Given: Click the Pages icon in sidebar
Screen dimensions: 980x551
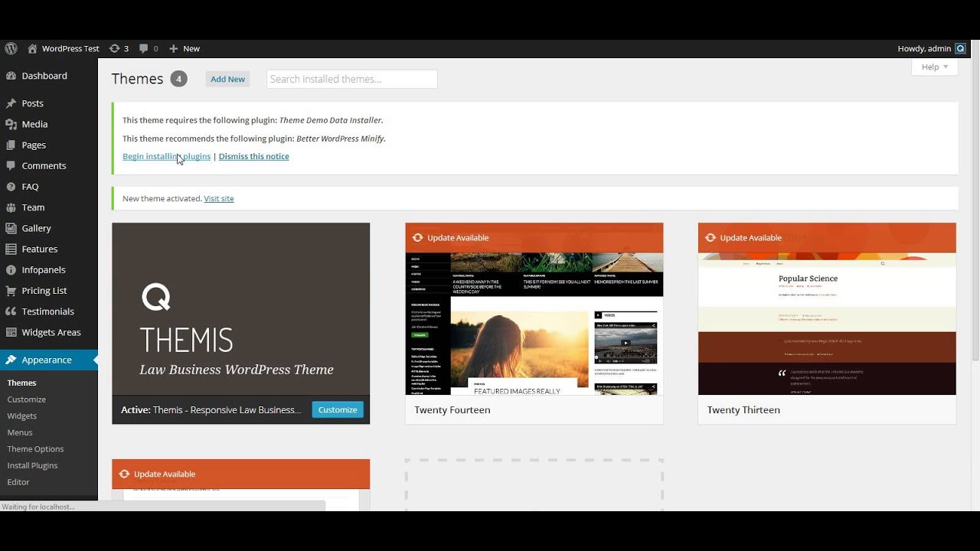Looking at the screenshot, I should tap(11, 145).
